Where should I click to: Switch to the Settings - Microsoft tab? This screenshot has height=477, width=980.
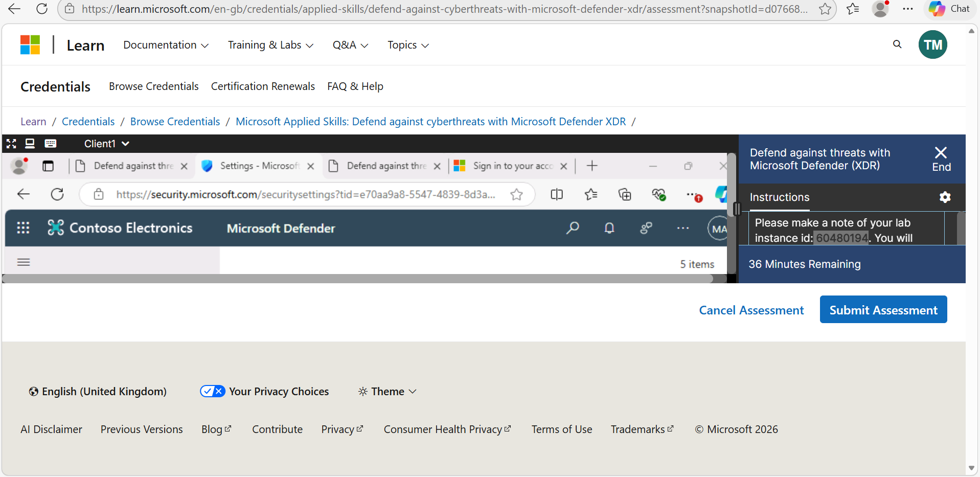258,166
